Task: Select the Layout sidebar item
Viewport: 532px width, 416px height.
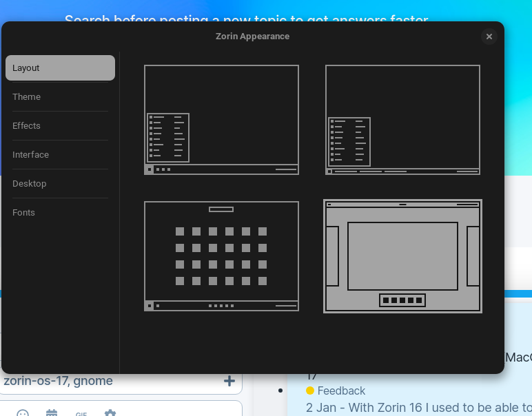Action: [x=61, y=67]
